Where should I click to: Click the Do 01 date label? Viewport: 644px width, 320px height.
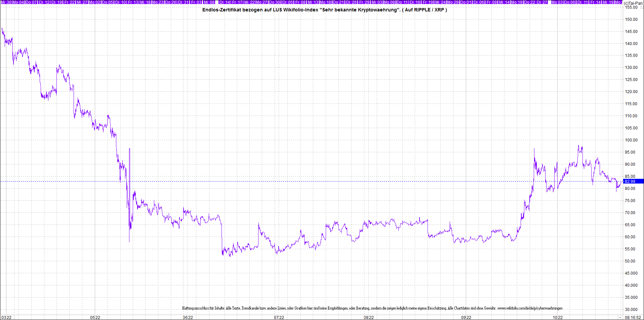(x=466, y=2)
